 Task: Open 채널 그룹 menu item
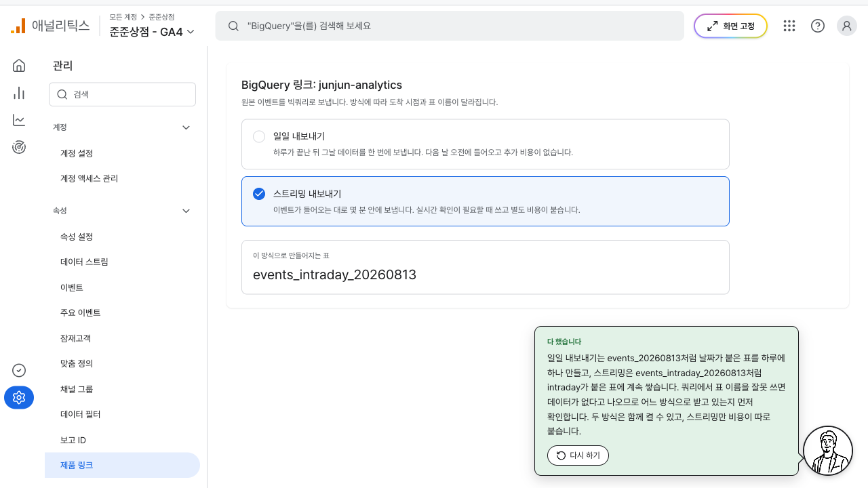(122, 389)
